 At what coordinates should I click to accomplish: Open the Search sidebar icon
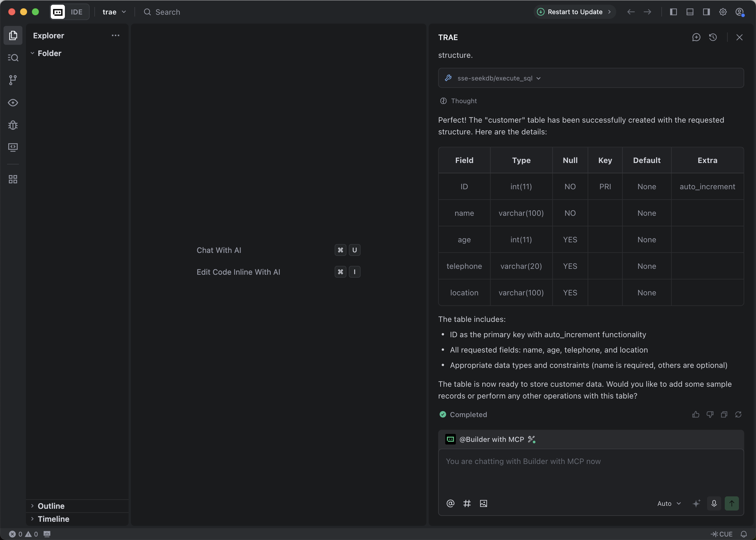point(13,57)
